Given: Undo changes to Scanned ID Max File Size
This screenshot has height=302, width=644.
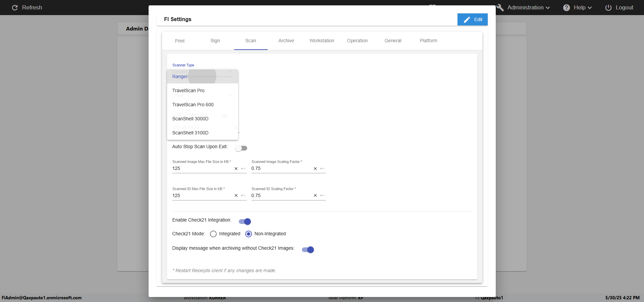Looking at the screenshot, I should pos(243,195).
